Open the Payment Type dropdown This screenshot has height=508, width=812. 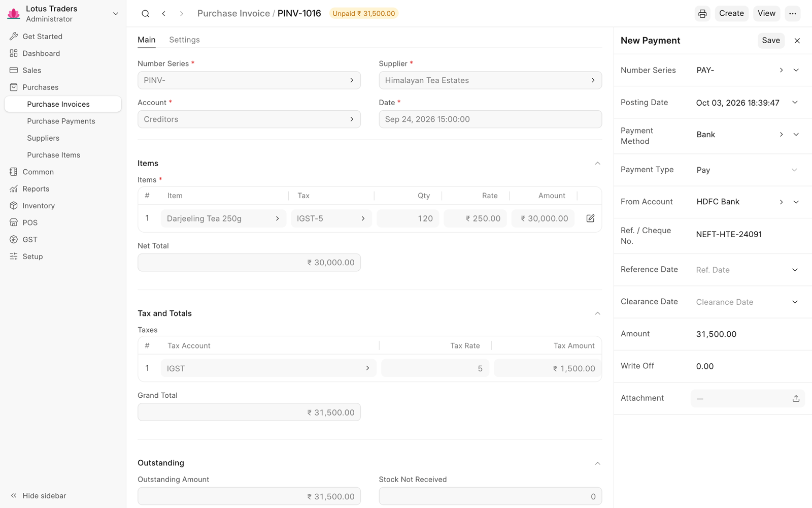794,170
